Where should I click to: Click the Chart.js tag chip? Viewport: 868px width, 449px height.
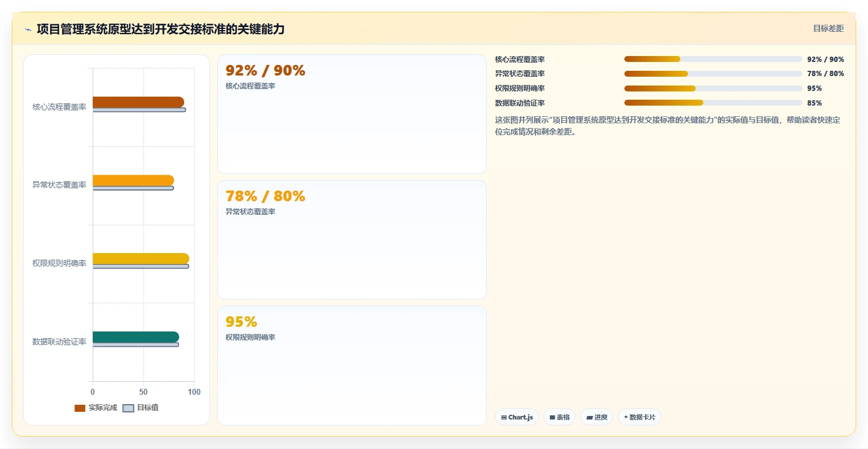(x=517, y=417)
